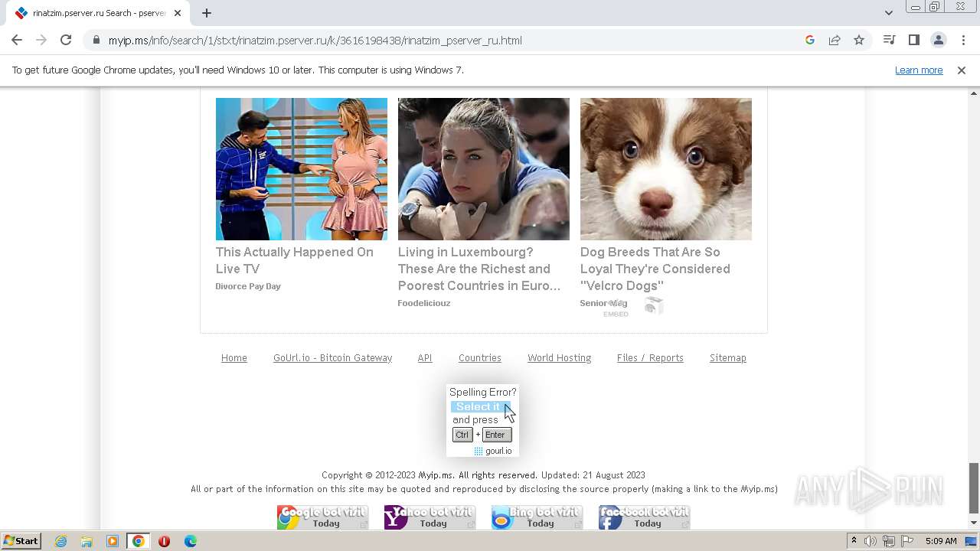Open the Opera icon in the taskbar
The image size is (980, 551).
pos(164,541)
